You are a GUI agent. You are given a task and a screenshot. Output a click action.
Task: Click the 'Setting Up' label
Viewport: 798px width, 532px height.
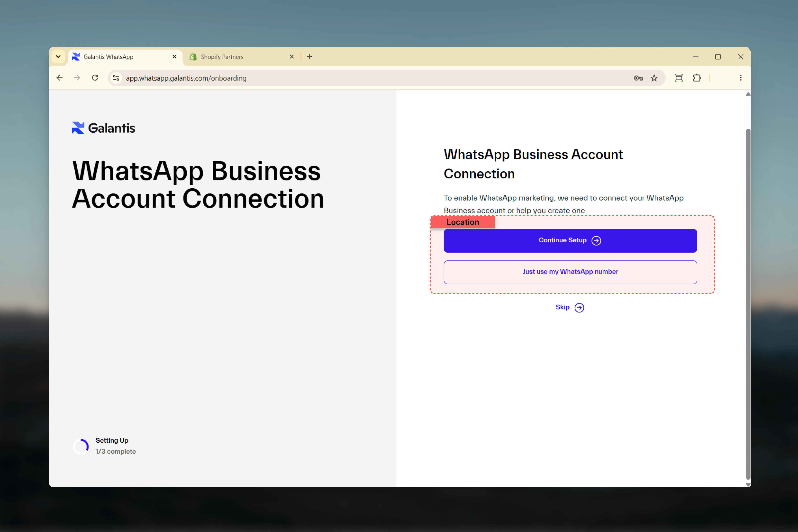112,440
